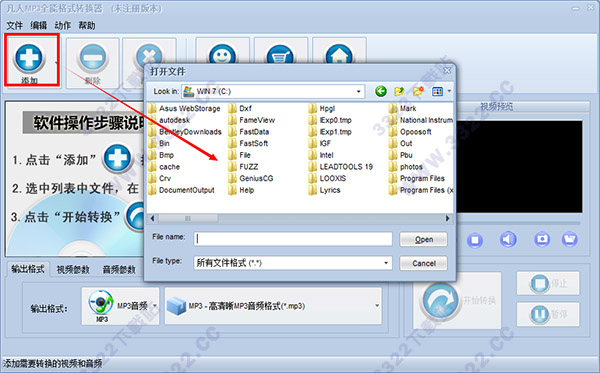Viewport: 600px width, 373px height.
Task: Click the smiley face toolbar icon
Action: tap(222, 54)
